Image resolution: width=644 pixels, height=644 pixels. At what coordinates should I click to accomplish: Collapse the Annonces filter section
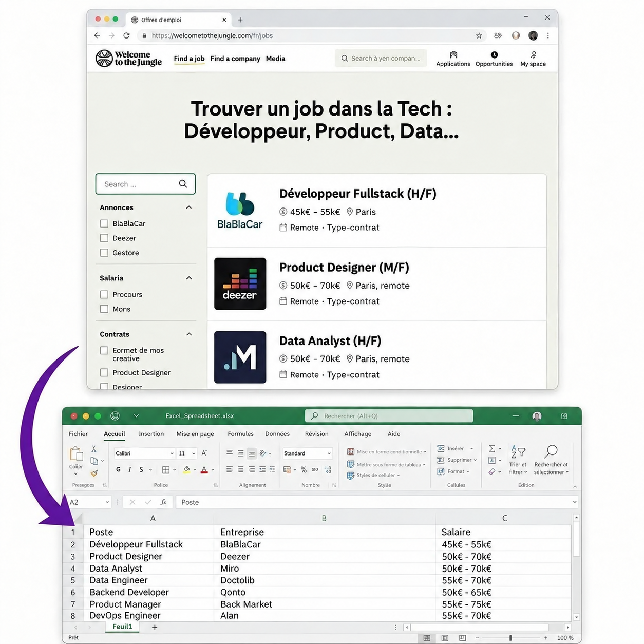(189, 207)
